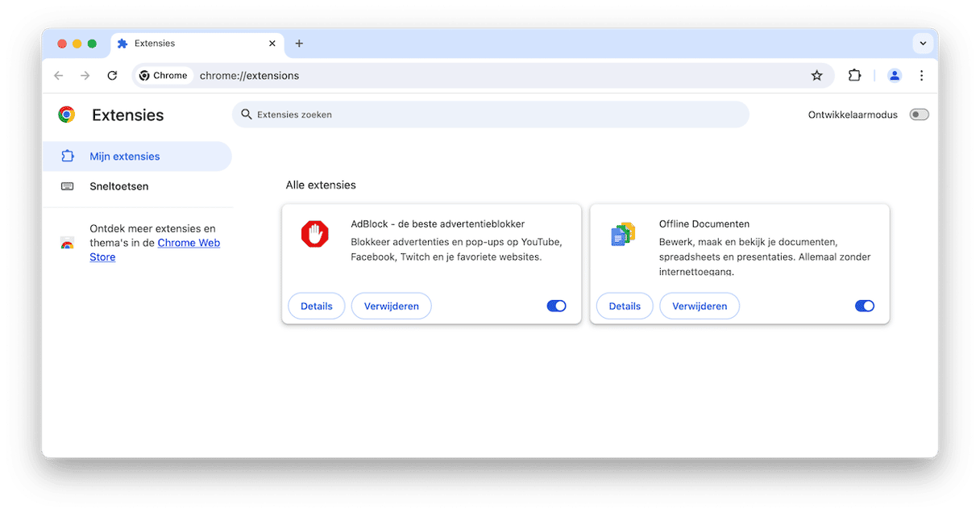
Task: Expand the tab search dropdown arrow
Action: [922, 44]
